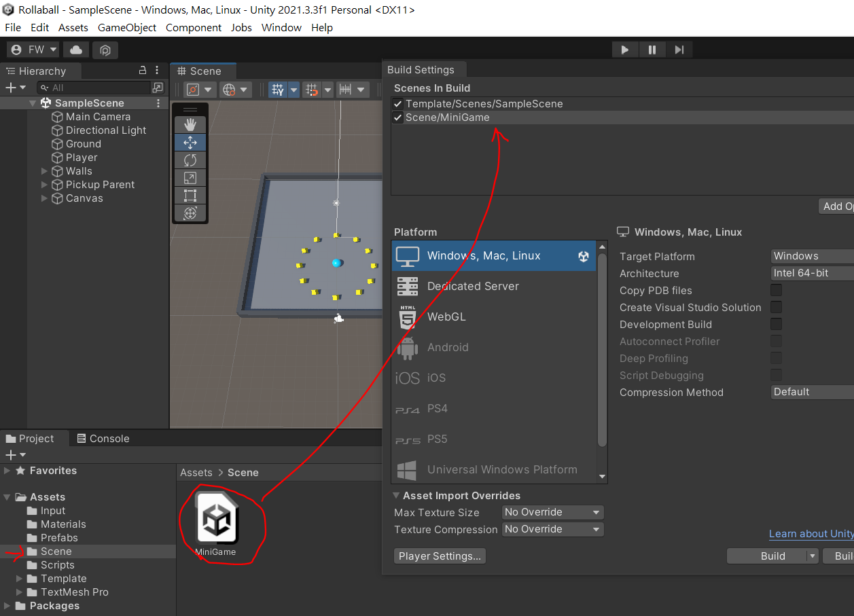Select Dedicated Server platform
This screenshot has width=854, height=616.
pyautogui.click(x=494, y=287)
